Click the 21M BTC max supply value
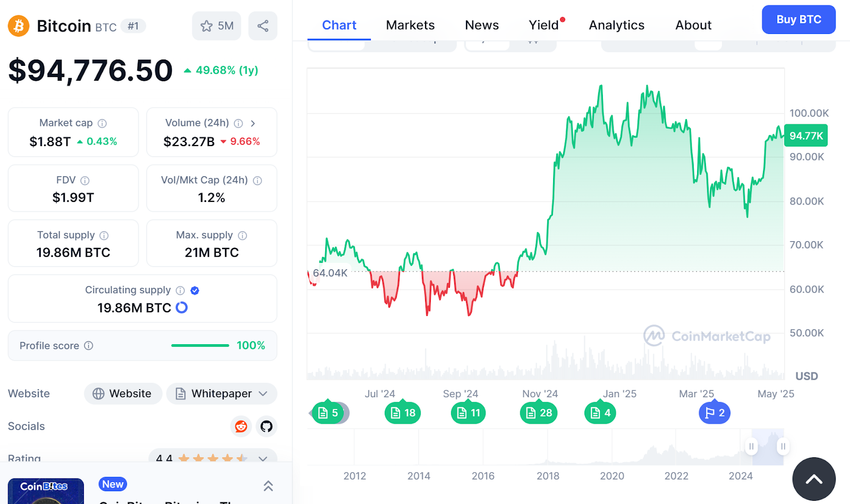 211,252
